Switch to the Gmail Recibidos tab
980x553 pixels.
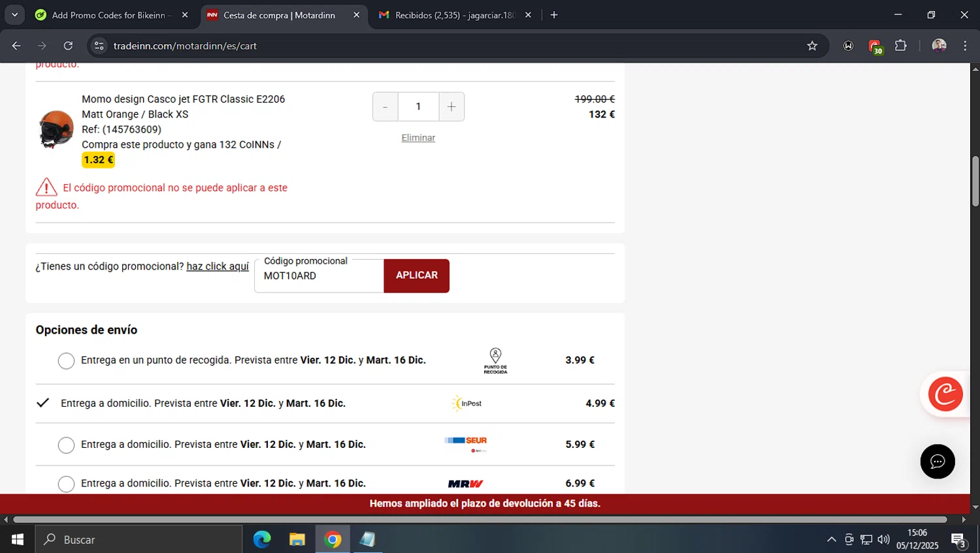455,15
